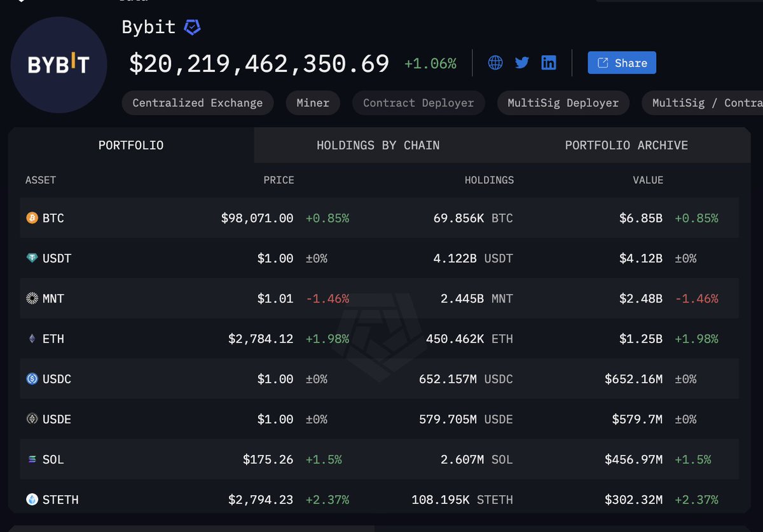
Task: Click the USDT coin icon
Action: 32,258
